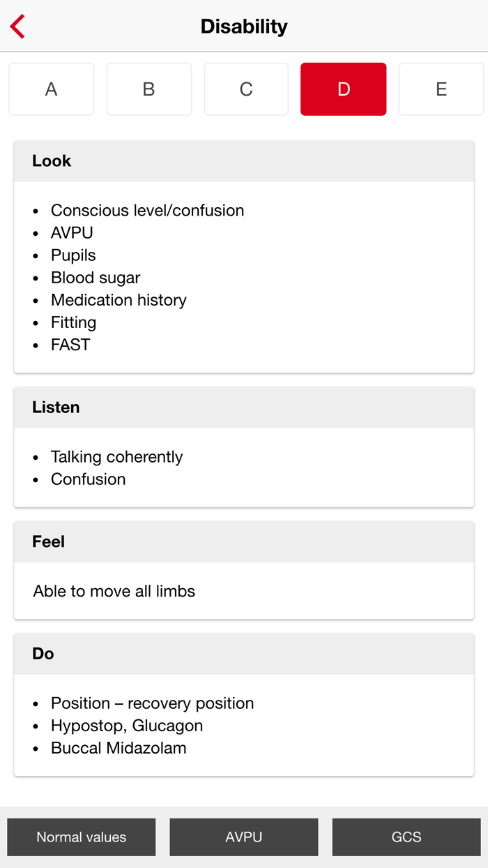Switch to the B tab
Viewport: 488px width, 868px height.
[148, 89]
